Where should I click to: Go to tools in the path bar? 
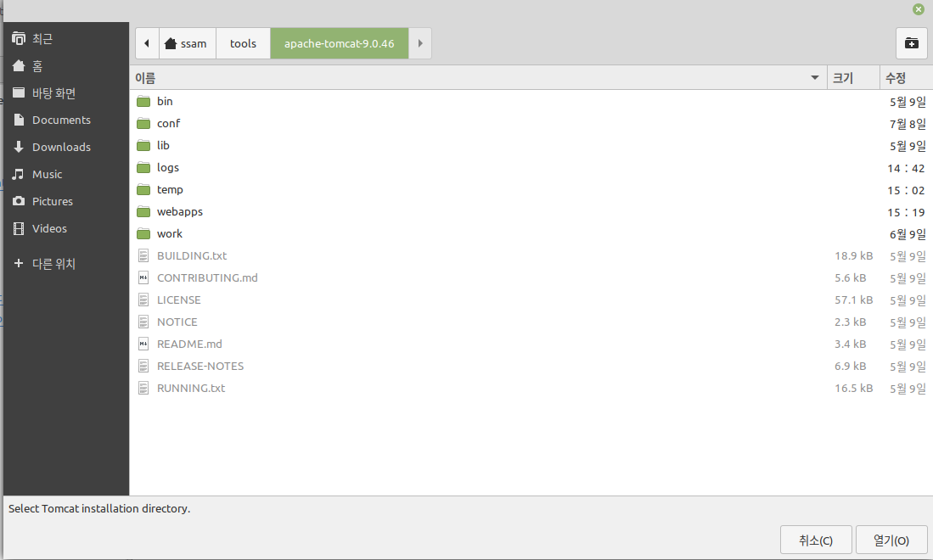(x=244, y=43)
